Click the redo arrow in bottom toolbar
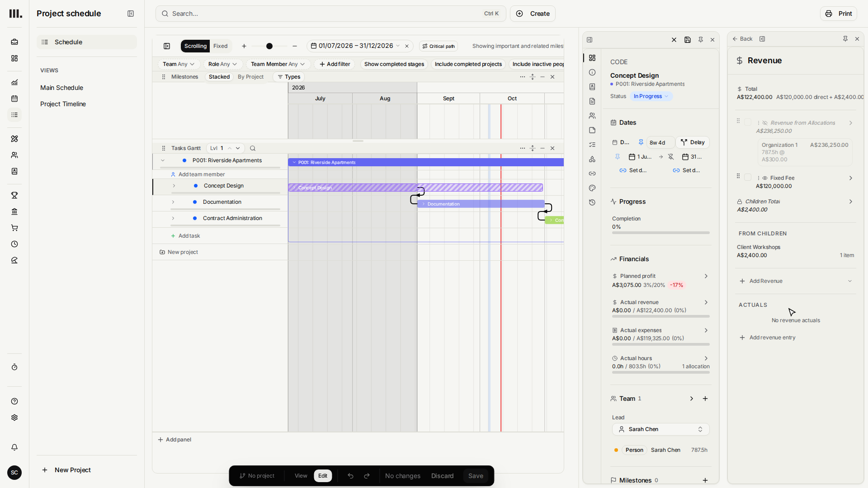 click(367, 476)
